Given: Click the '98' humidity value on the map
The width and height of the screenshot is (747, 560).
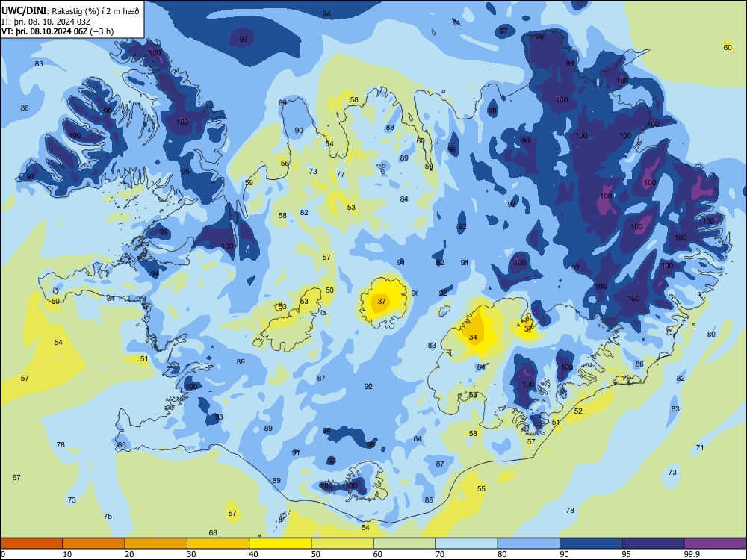Looking at the screenshot, I should click(x=492, y=111).
